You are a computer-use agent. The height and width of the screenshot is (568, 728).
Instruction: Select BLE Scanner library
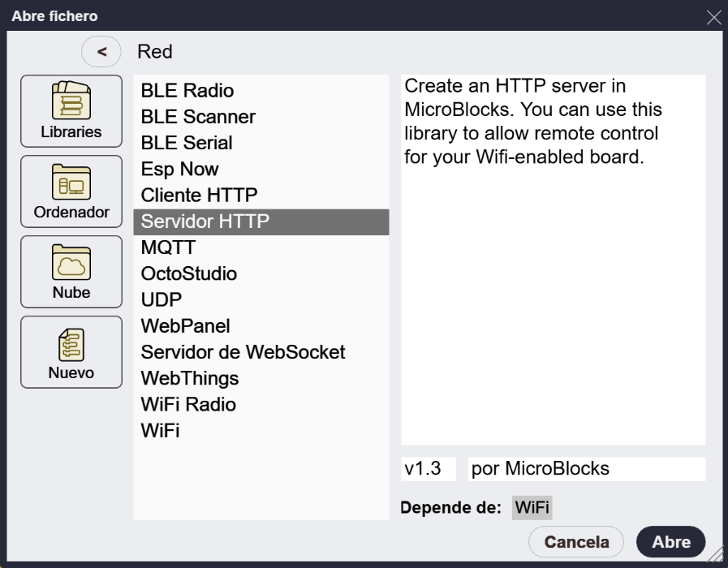tap(261, 117)
